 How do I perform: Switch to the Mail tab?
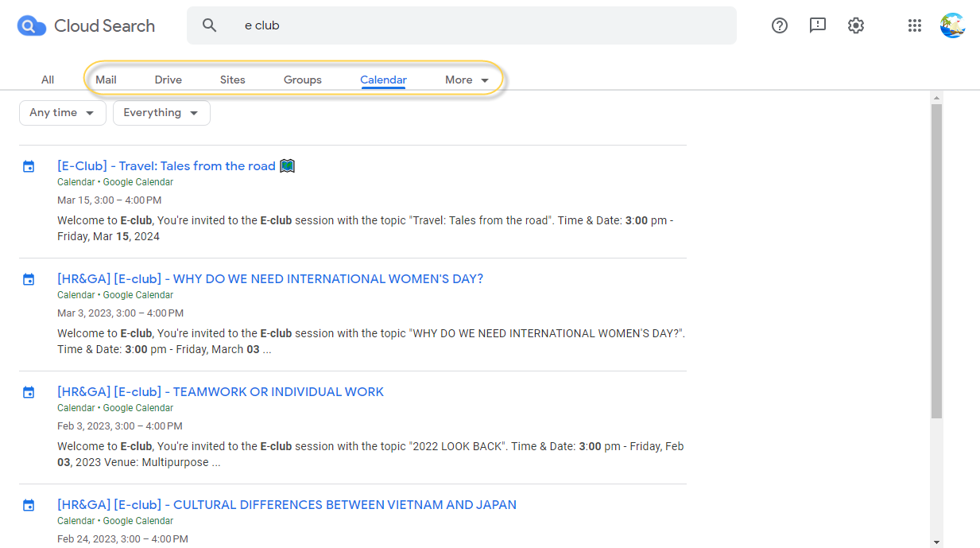pos(106,80)
